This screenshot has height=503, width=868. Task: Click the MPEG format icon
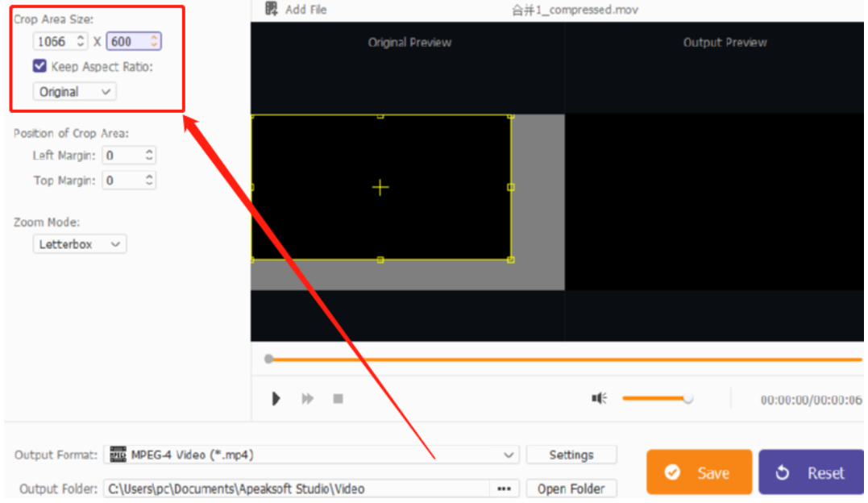(118, 455)
